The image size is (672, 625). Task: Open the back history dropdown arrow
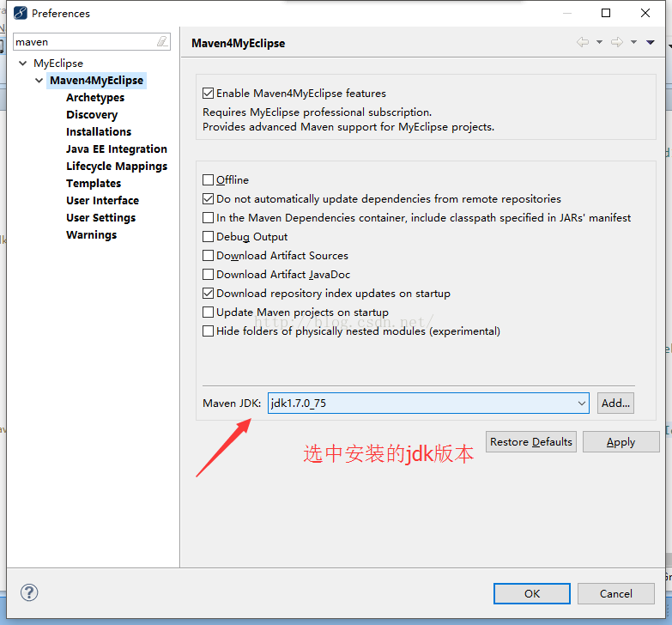[599, 42]
